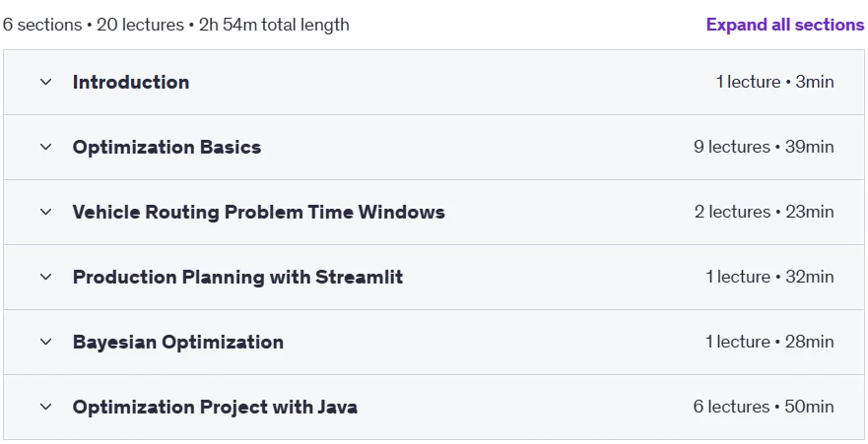Click the course summary total length text
This screenshot has width=868, height=444.
pyautogui.click(x=176, y=25)
